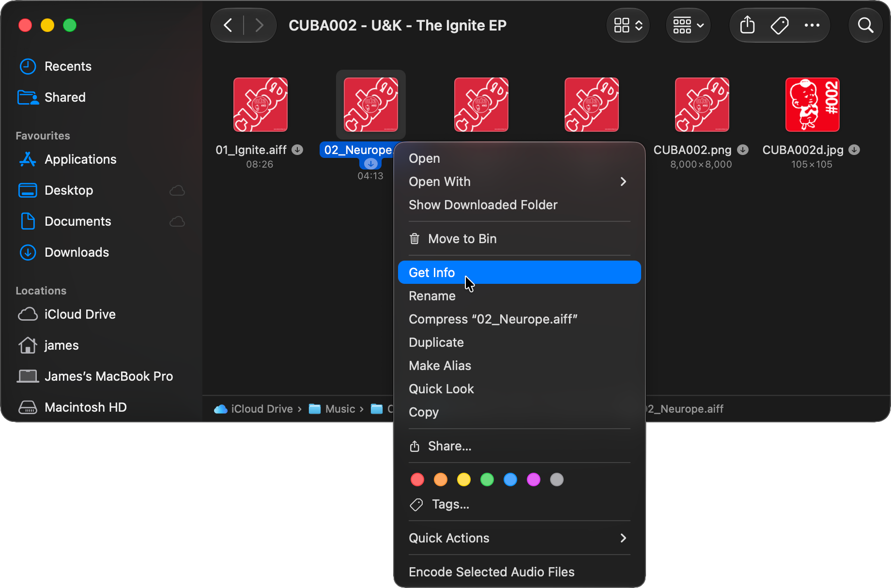Click the Search magnifier icon
891x588 pixels.
click(865, 25)
